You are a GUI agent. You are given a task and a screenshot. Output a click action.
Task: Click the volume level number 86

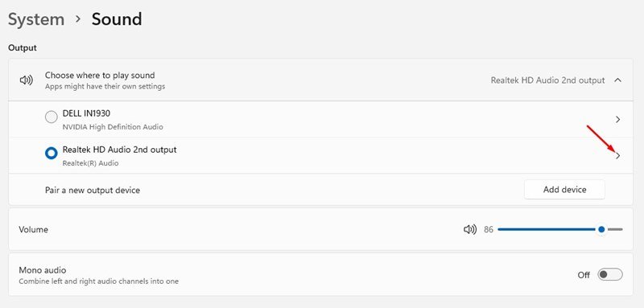[x=489, y=230]
